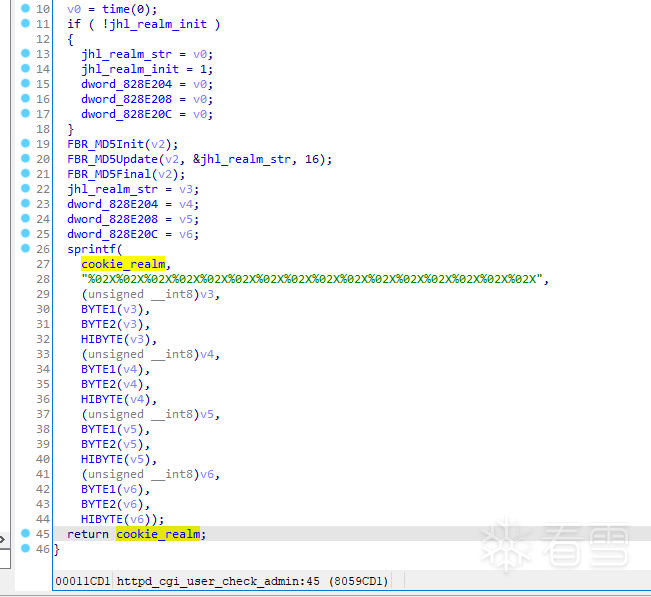
Task: Click line number 28 in the gutter
Action: [x=43, y=279]
